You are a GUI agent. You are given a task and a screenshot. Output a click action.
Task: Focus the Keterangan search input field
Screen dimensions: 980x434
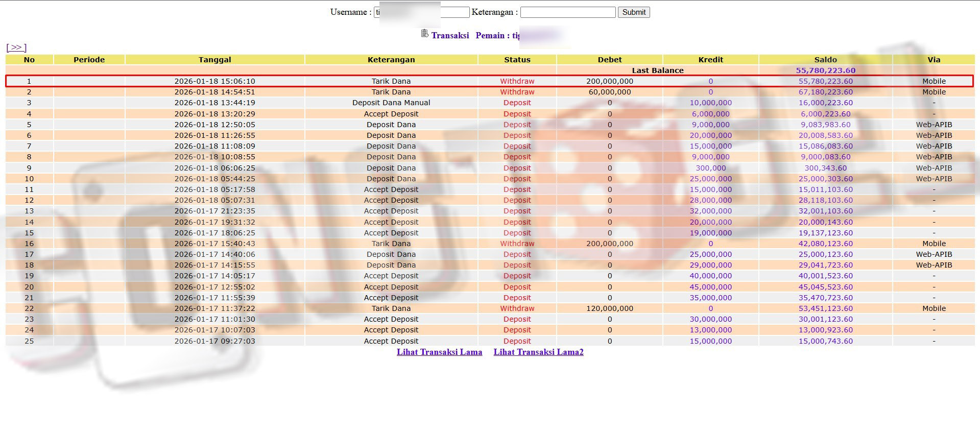coord(568,12)
